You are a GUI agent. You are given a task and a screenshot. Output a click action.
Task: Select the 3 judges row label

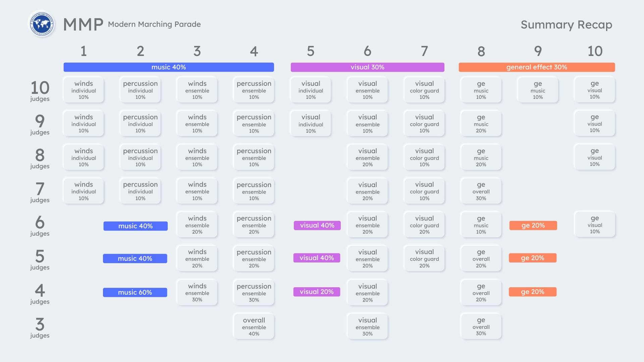point(40,327)
